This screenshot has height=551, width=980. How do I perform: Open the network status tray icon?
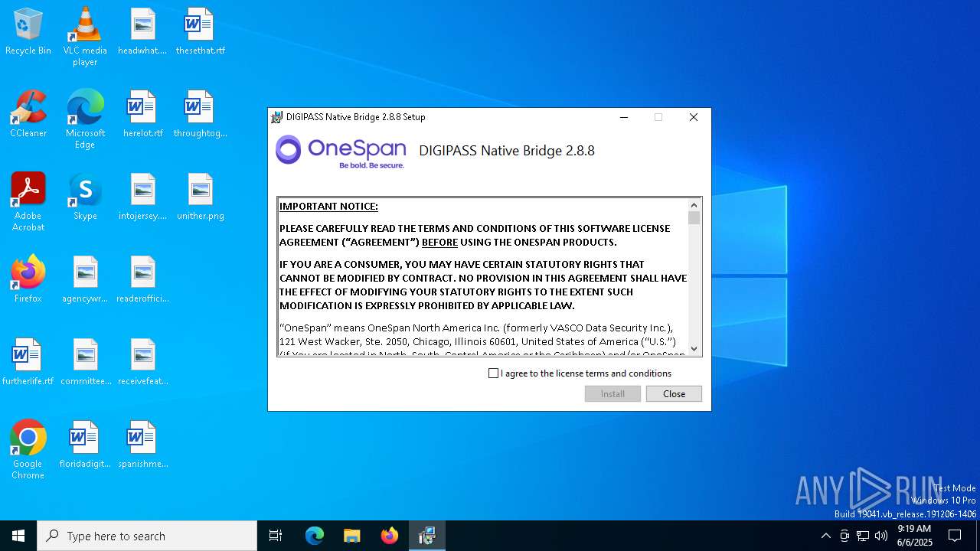pyautogui.click(x=863, y=536)
